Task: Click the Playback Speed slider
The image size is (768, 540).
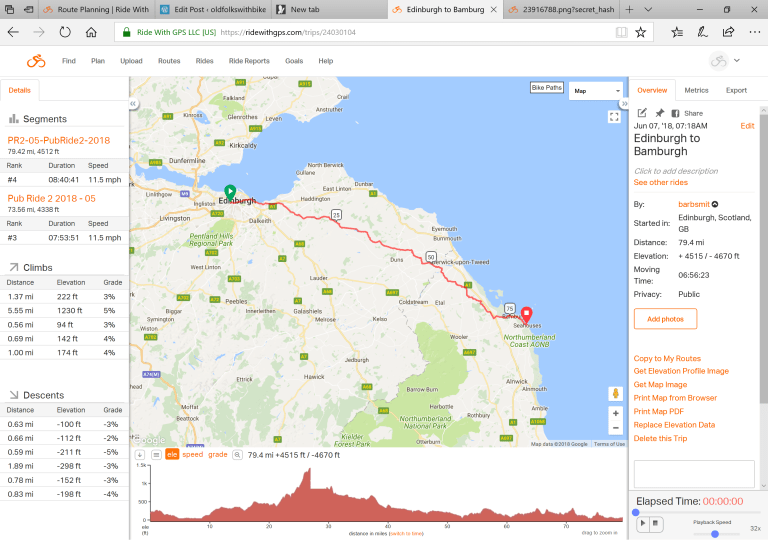Action: pos(714,534)
